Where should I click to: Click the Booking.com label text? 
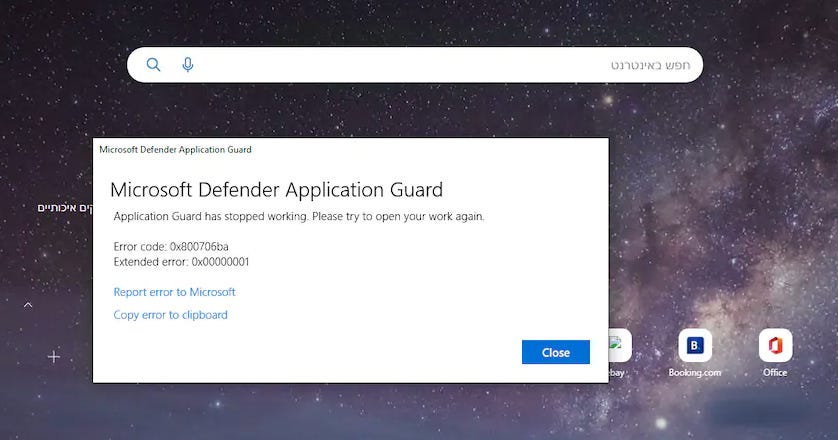point(695,373)
